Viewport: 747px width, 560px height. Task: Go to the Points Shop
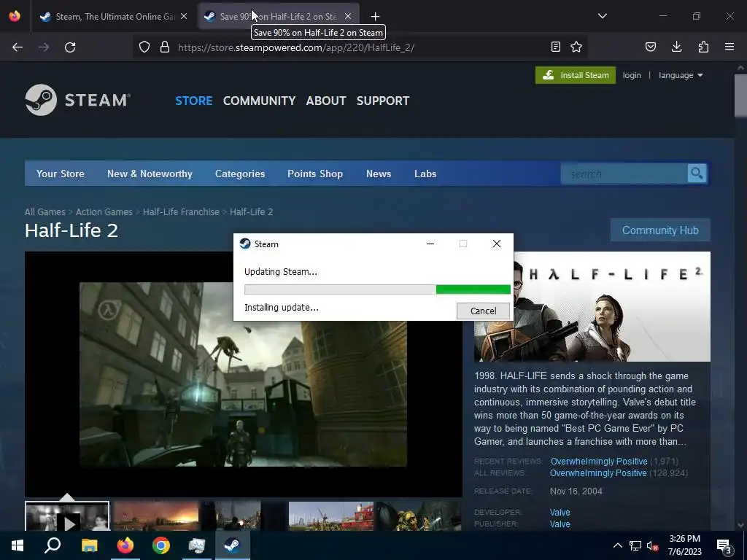[x=315, y=174]
